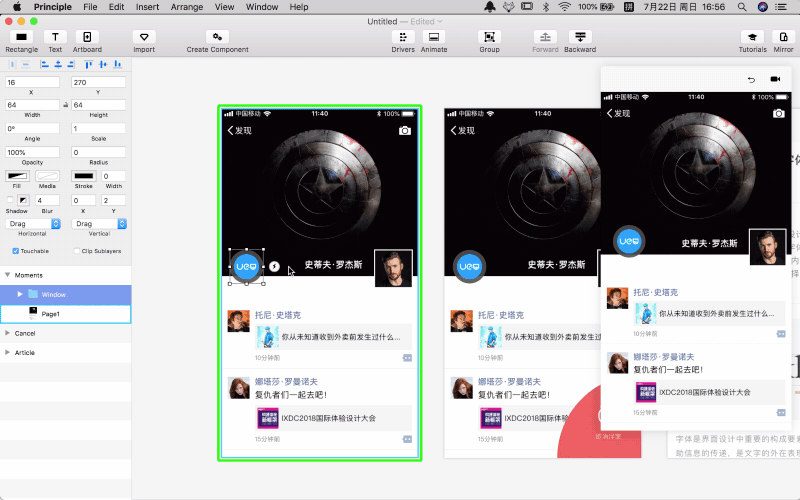Expand the Cancel artboard group
Screen dimensions: 800x500
tap(8, 333)
